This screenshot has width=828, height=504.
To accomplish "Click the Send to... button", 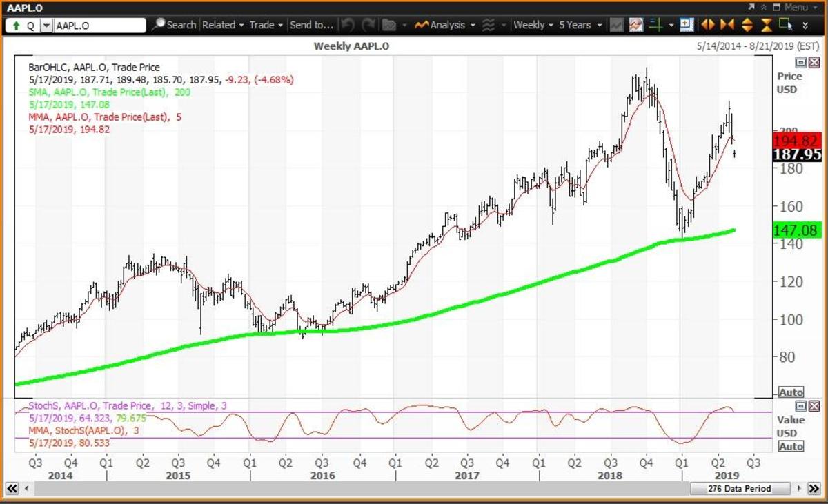I will click(x=311, y=25).
